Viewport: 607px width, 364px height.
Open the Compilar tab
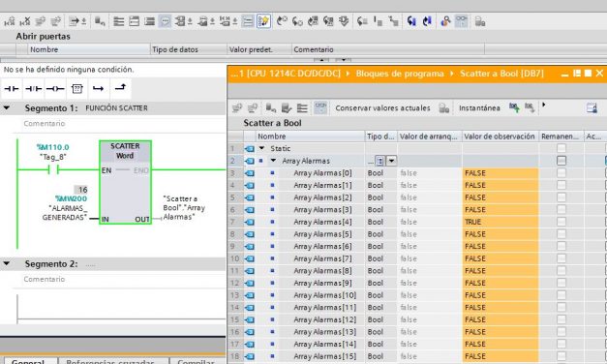coord(197,360)
